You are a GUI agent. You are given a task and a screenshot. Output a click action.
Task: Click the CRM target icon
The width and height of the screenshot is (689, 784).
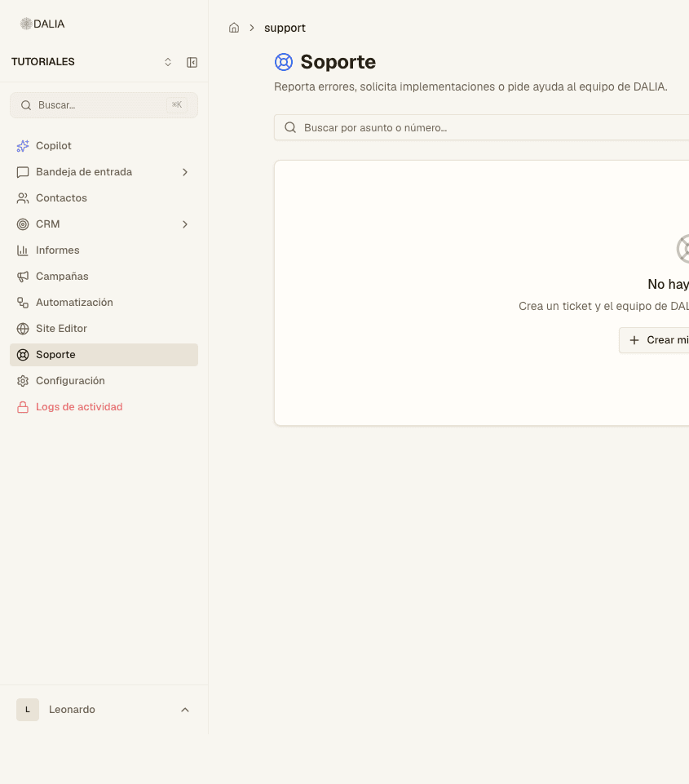[23, 224]
